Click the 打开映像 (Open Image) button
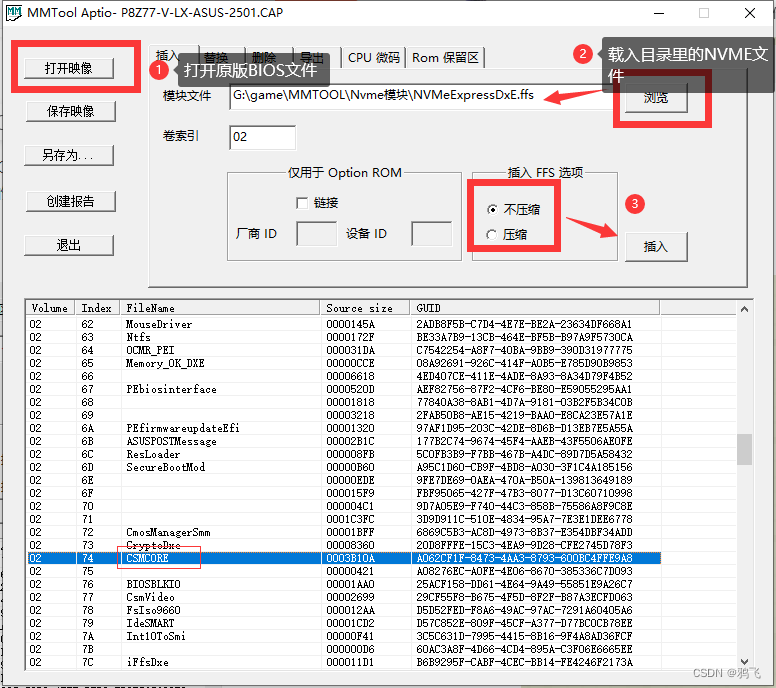Screen dimensions: 776x688 (69, 68)
